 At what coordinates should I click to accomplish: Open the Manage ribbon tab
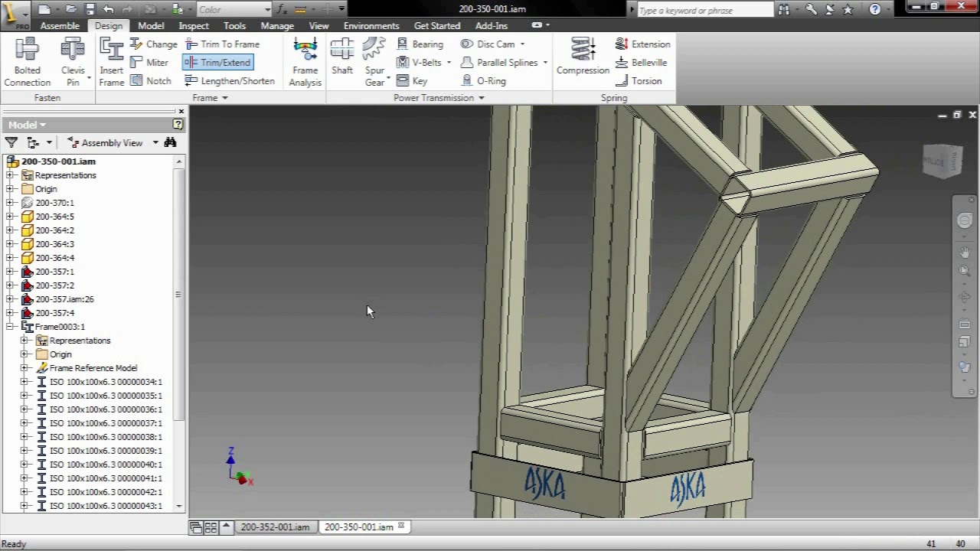277,25
